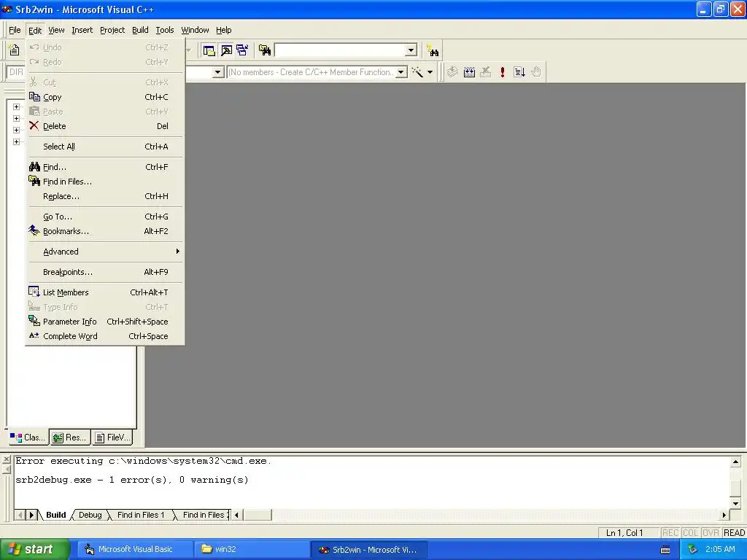
Task: Click the Stop Build toolbar icon
Action: tap(485, 72)
